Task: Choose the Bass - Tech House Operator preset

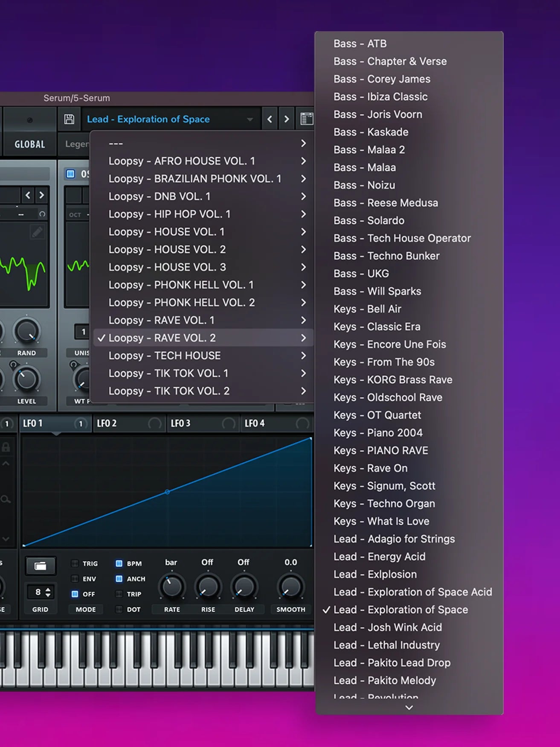Action: [x=409, y=238]
